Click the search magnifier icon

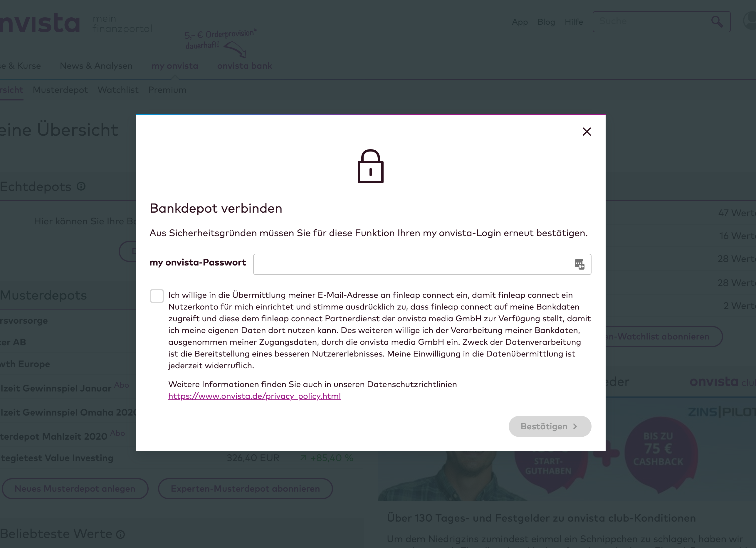pos(717,22)
